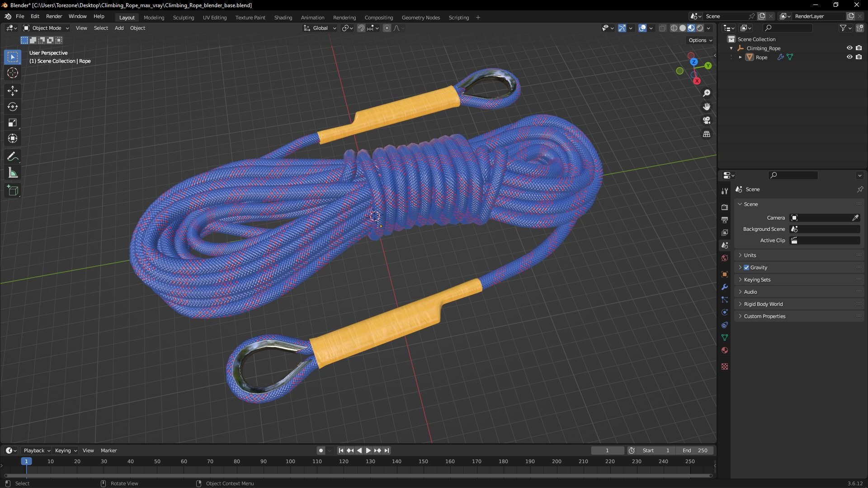
Task: Switch to the Geometry Nodes workspace tab
Action: point(420,18)
